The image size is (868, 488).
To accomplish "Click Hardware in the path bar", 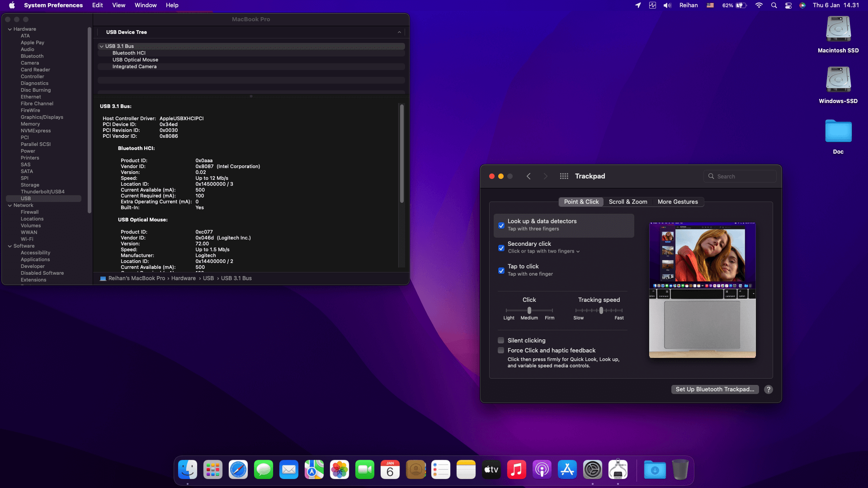I will pyautogui.click(x=184, y=278).
